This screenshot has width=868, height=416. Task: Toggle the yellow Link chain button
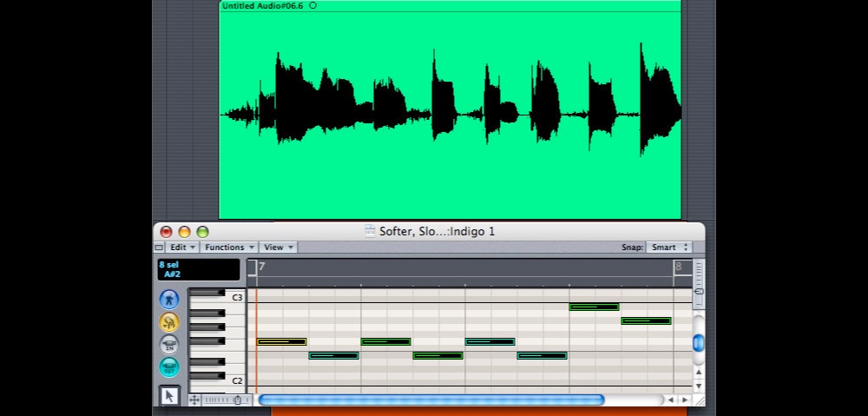[x=169, y=322]
